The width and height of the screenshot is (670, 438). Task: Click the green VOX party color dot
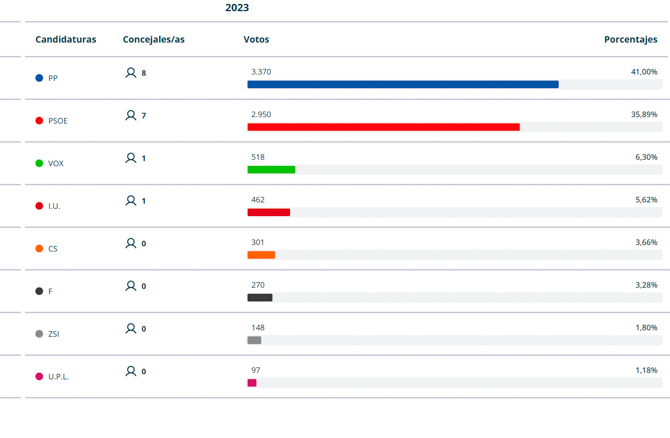click(x=39, y=163)
